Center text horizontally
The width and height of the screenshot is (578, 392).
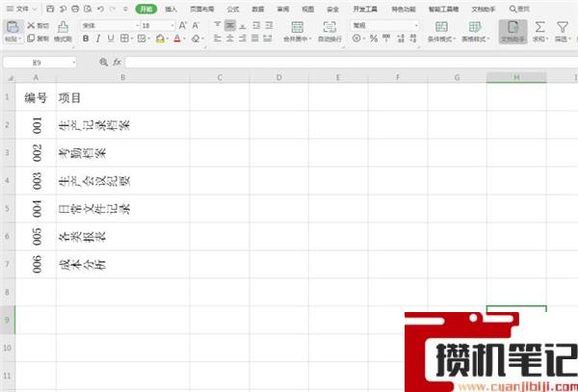(x=230, y=38)
